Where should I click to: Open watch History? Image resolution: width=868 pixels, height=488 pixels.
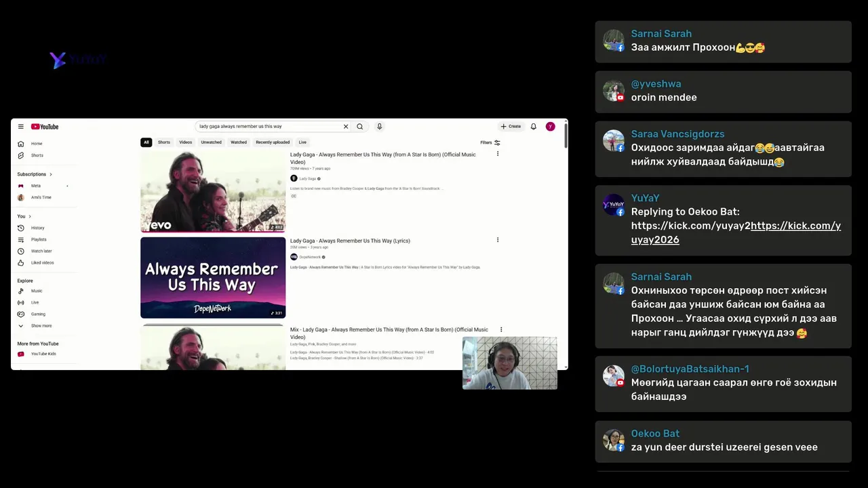pos(37,228)
